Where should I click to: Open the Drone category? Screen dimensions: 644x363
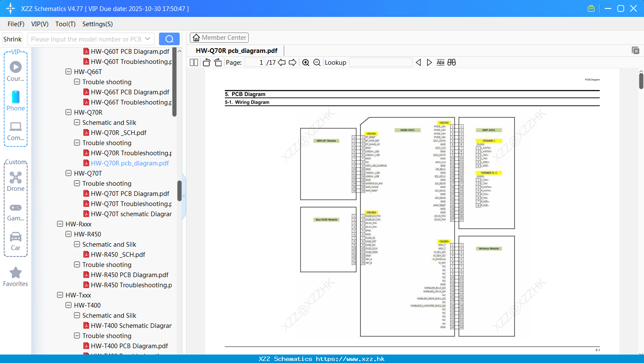[16, 181]
